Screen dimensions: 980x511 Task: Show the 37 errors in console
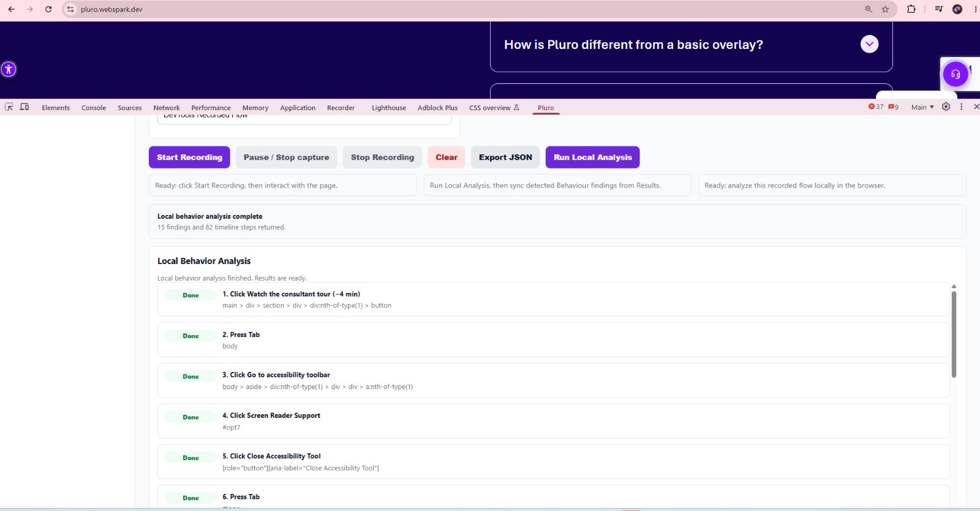pyautogui.click(x=876, y=107)
